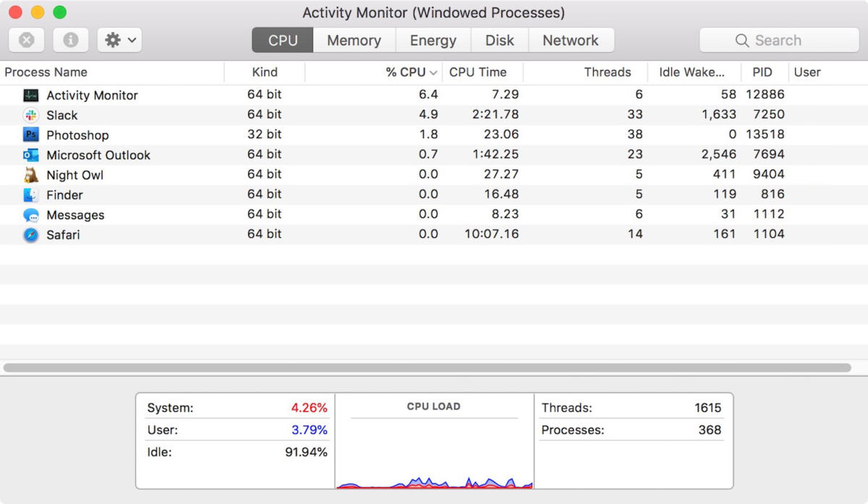Click the Microsoft Outlook app icon
The height and width of the screenshot is (504, 868).
click(x=30, y=155)
